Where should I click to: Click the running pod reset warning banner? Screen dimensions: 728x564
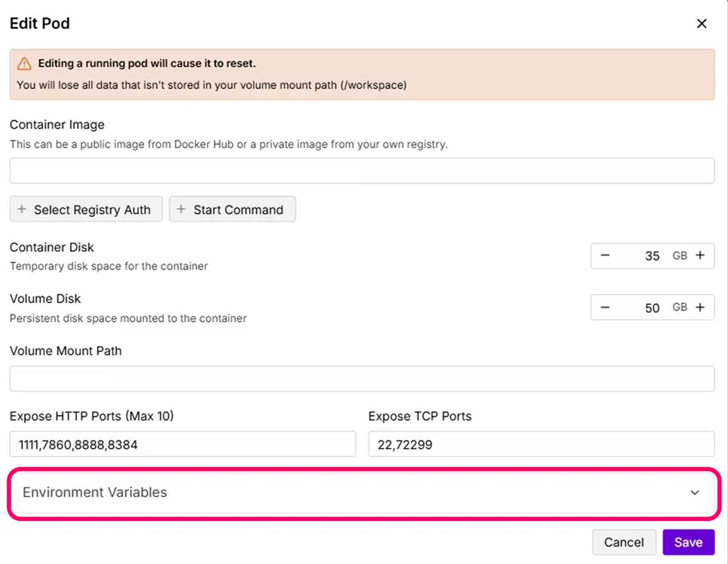pyautogui.click(x=362, y=74)
